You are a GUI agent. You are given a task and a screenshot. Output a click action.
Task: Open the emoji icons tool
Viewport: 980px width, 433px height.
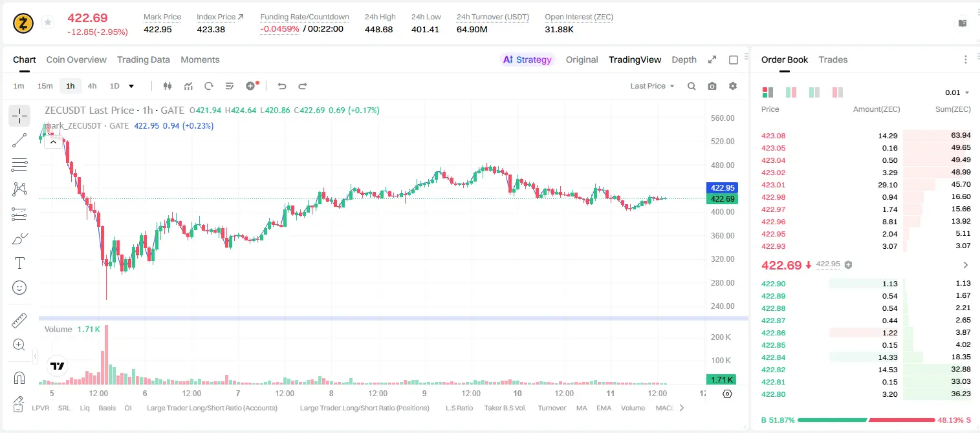pos(19,288)
